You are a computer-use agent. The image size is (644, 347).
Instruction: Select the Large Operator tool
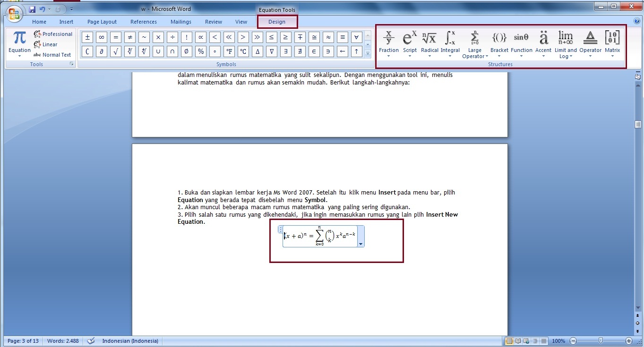[475, 44]
